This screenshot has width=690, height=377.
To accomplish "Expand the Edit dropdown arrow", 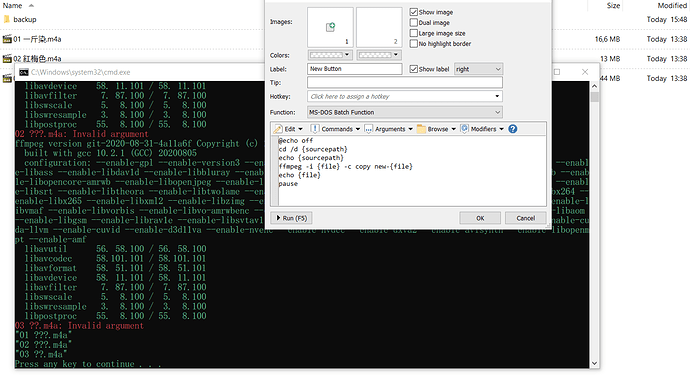I will (x=301, y=129).
